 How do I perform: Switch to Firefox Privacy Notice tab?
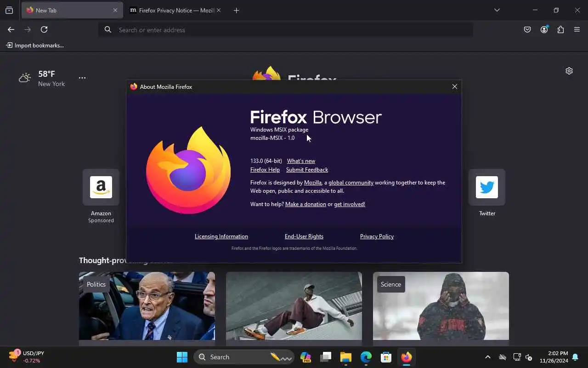point(175,10)
